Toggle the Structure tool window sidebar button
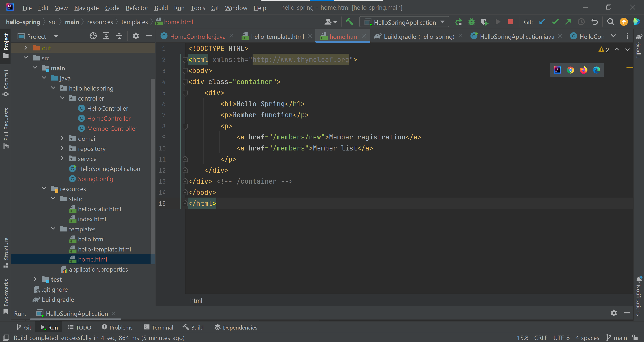 click(x=6, y=252)
